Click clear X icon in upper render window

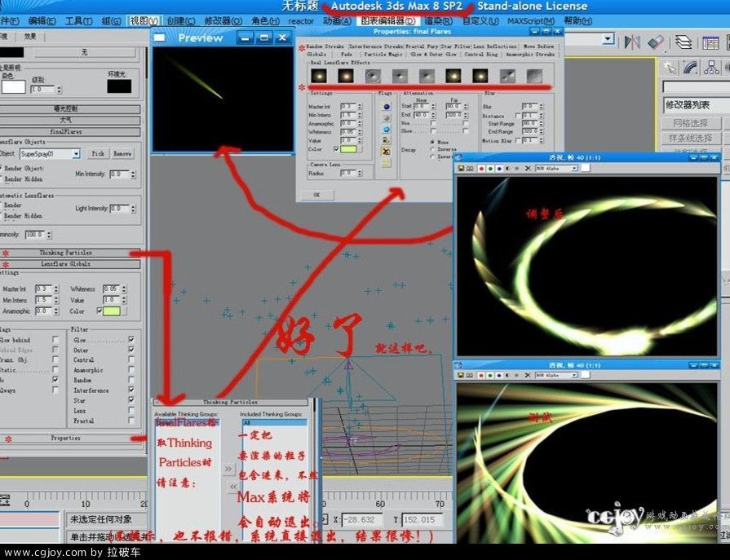click(528, 169)
